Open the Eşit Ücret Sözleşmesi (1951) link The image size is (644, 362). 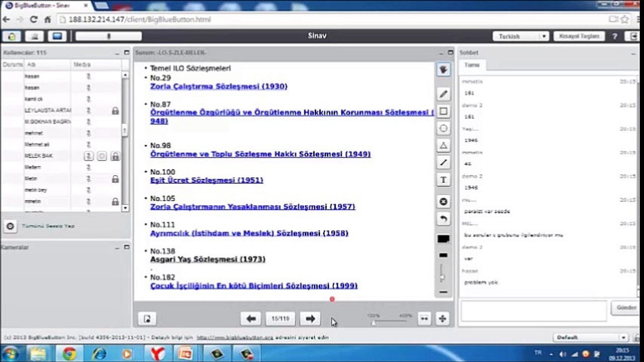[207, 180]
